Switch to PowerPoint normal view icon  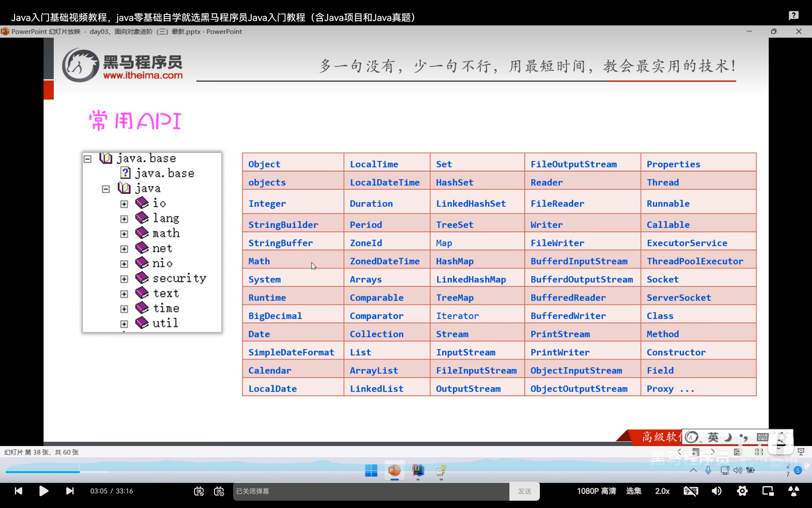click(x=737, y=452)
